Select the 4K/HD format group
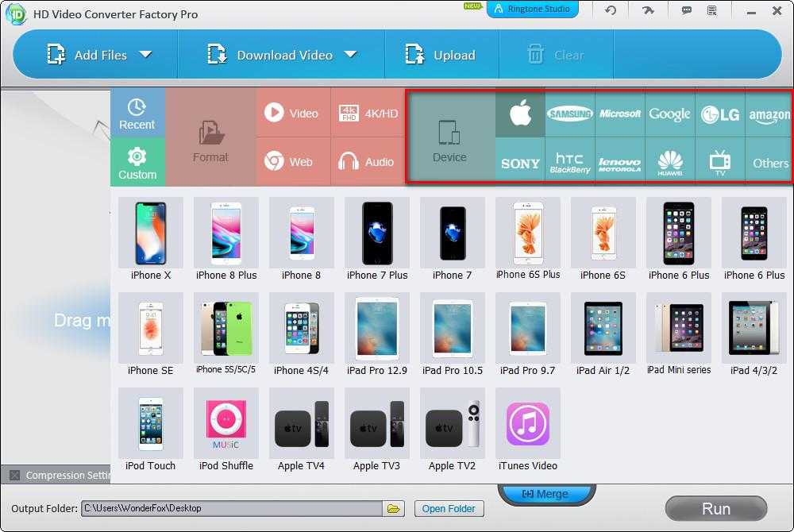This screenshot has height=532, width=794. point(368,113)
